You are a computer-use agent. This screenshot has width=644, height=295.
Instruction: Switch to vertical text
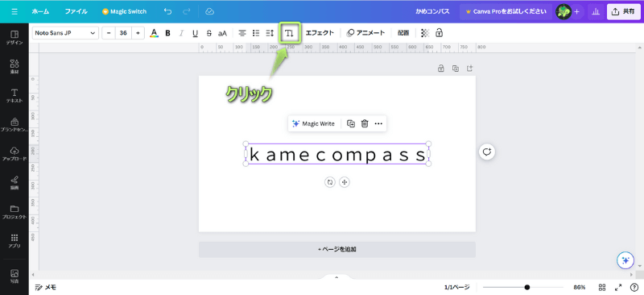click(x=290, y=33)
